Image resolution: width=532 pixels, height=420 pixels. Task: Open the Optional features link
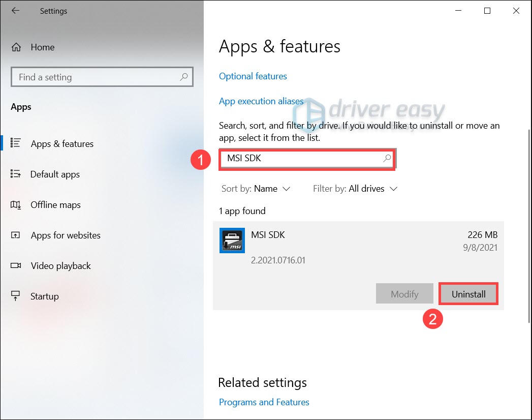click(x=253, y=76)
